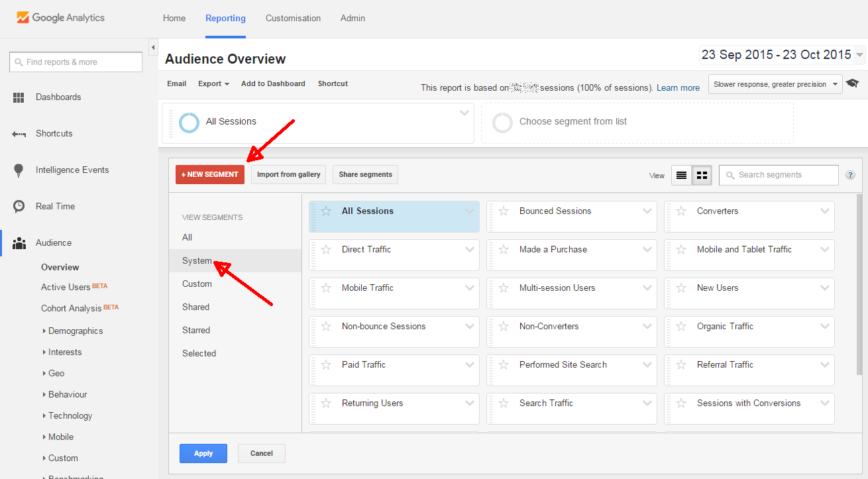This screenshot has width=868, height=479.
Task: Open Dashboards grid icon in sidebar
Action: point(19,97)
